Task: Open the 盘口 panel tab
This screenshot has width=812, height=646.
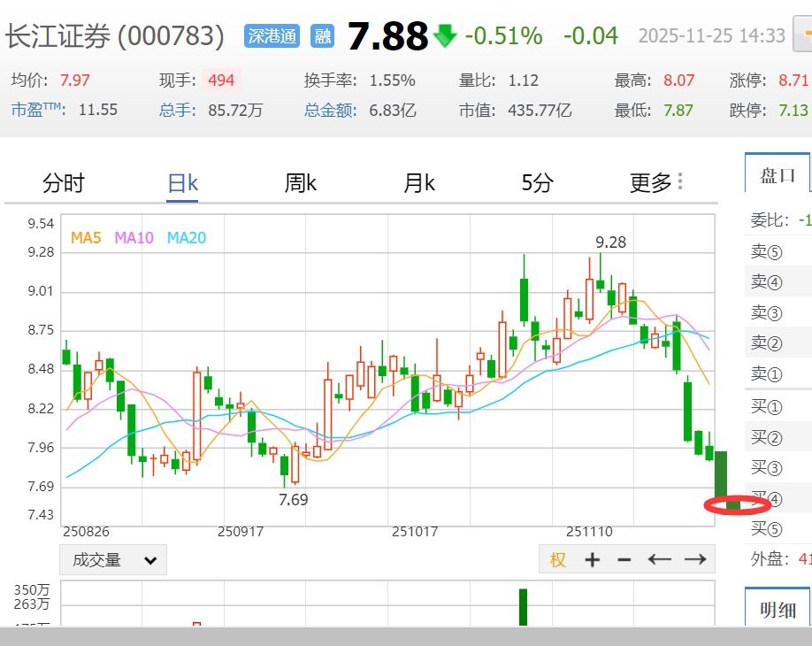Action: [x=778, y=173]
